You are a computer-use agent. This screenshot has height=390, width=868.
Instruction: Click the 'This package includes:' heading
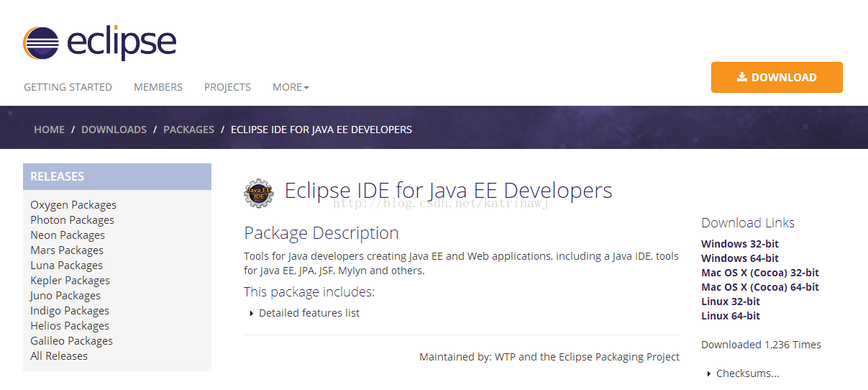click(309, 292)
